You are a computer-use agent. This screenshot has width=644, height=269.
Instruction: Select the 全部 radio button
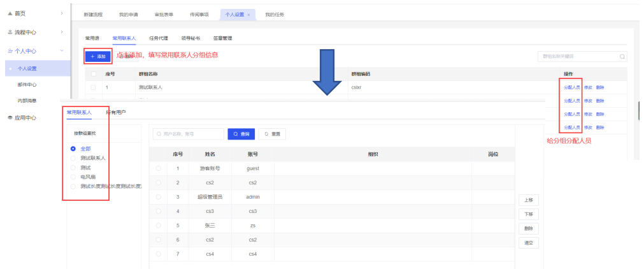pos(73,149)
